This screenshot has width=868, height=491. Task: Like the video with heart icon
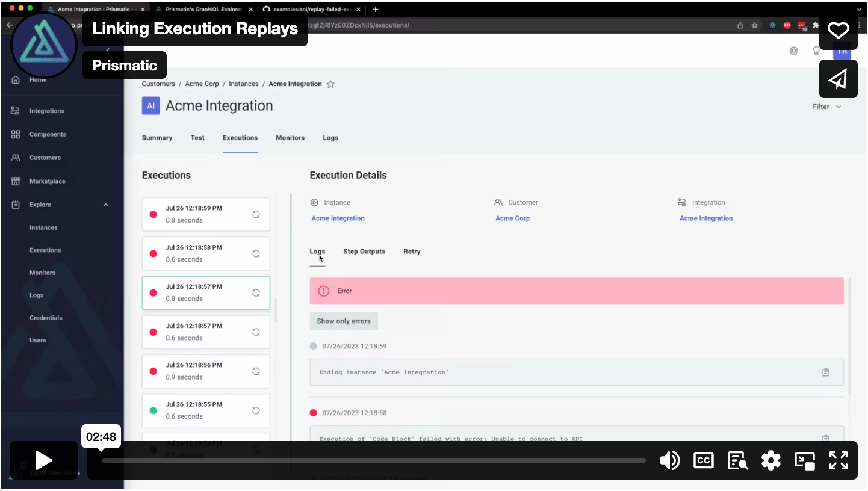(839, 31)
